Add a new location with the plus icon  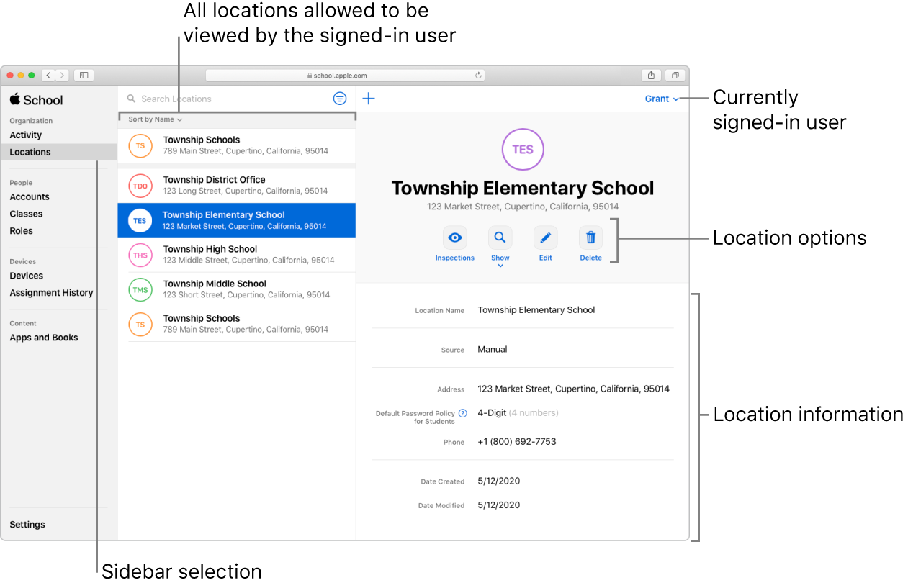click(x=368, y=99)
